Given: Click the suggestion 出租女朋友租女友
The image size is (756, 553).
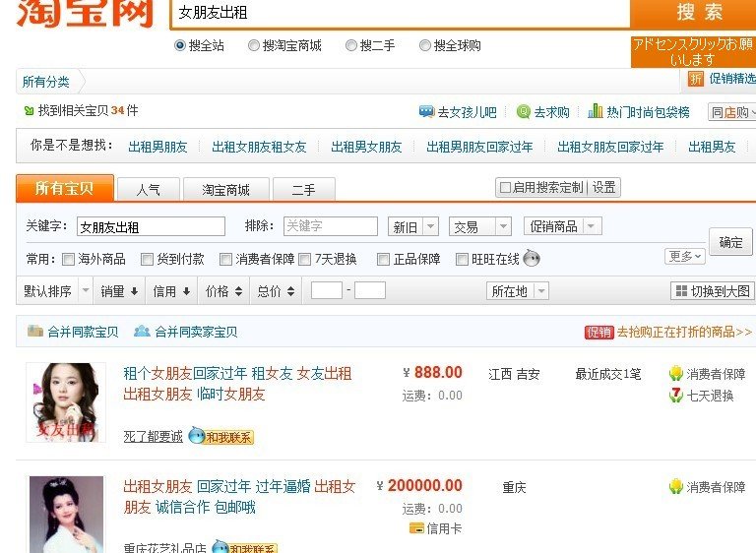Looking at the screenshot, I should pyautogui.click(x=259, y=147).
